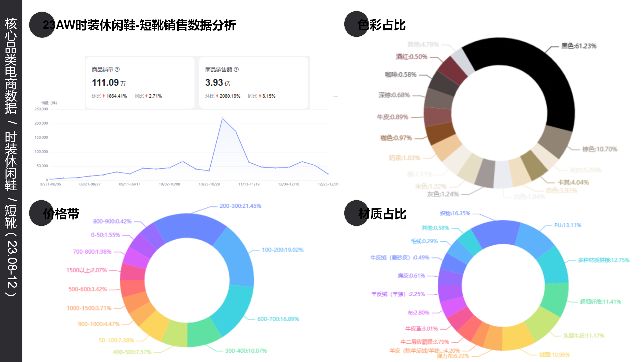Select the peak data point on the sales line chart
The width and height of the screenshot is (644, 362).
pos(222,118)
